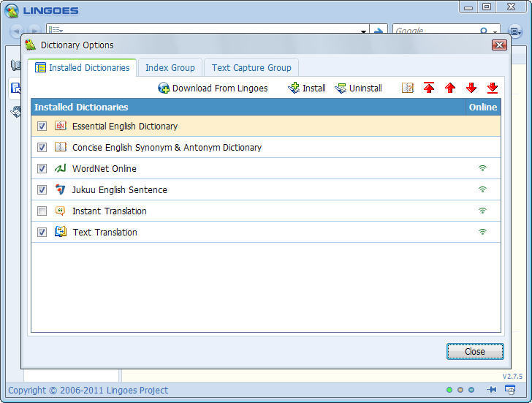Click the Close button
Screen dimensions: 532x403
click(x=475, y=351)
